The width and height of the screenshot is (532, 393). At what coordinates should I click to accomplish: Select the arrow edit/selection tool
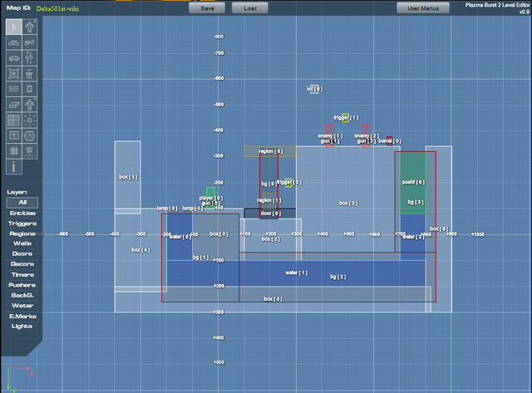coord(14,27)
